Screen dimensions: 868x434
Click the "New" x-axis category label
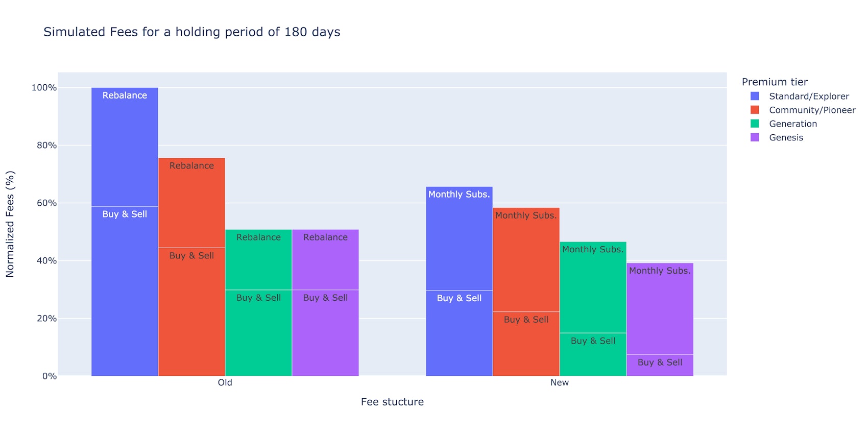pyautogui.click(x=559, y=382)
